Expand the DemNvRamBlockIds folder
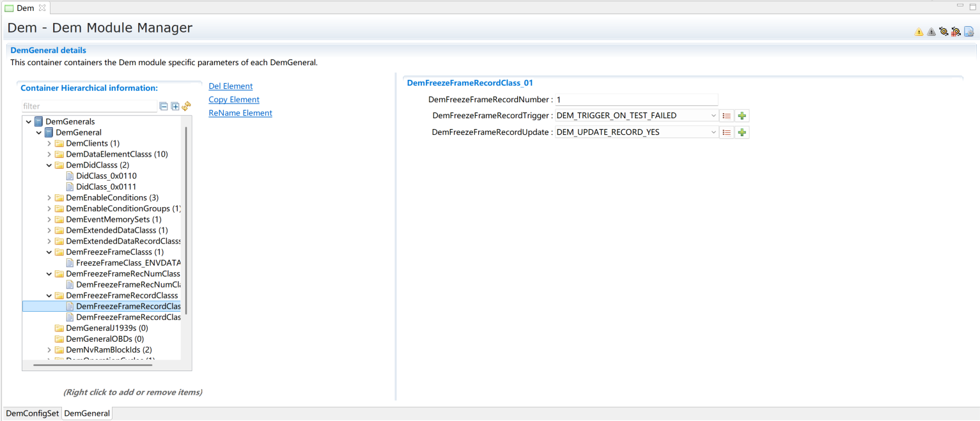Viewport: 980px width, 421px height. [x=49, y=350]
